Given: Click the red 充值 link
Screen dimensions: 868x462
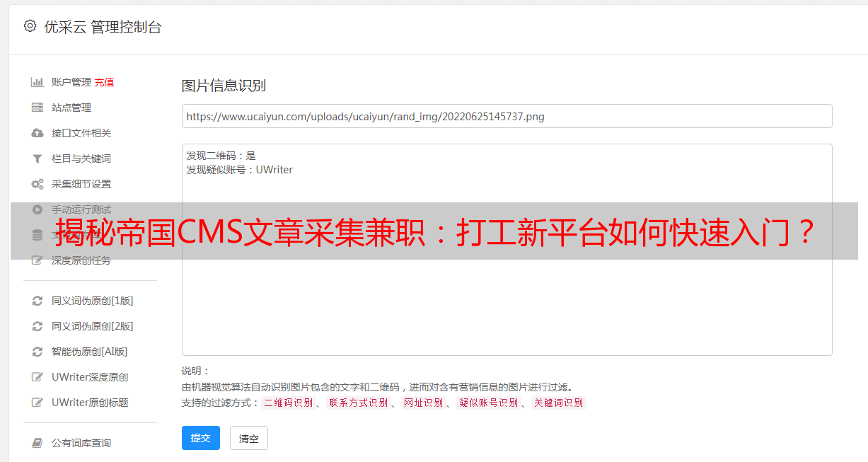Looking at the screenshot, I should coord(104,82).
